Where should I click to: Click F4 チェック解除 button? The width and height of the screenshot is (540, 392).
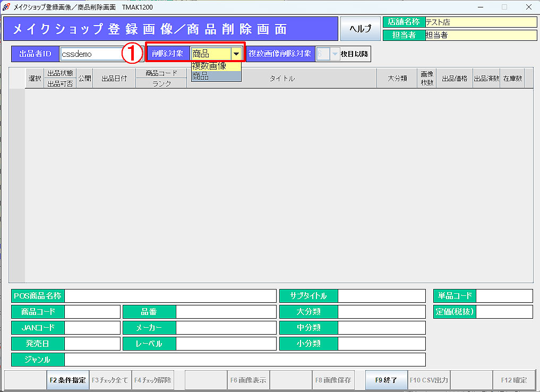pyautogui.click(x=152, y=380)
